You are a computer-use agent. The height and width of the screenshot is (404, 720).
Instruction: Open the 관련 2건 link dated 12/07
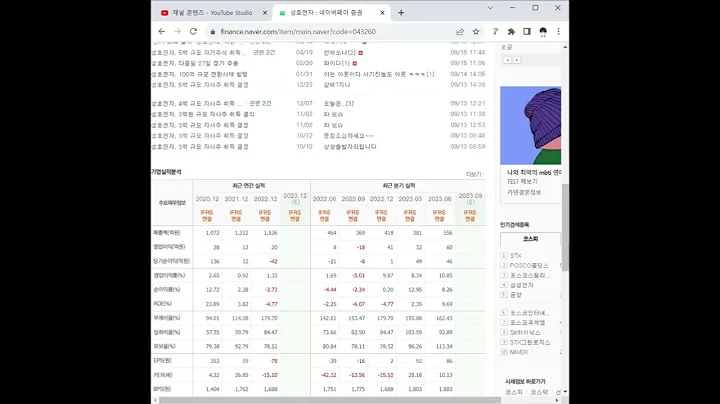(x=260, y=104)
